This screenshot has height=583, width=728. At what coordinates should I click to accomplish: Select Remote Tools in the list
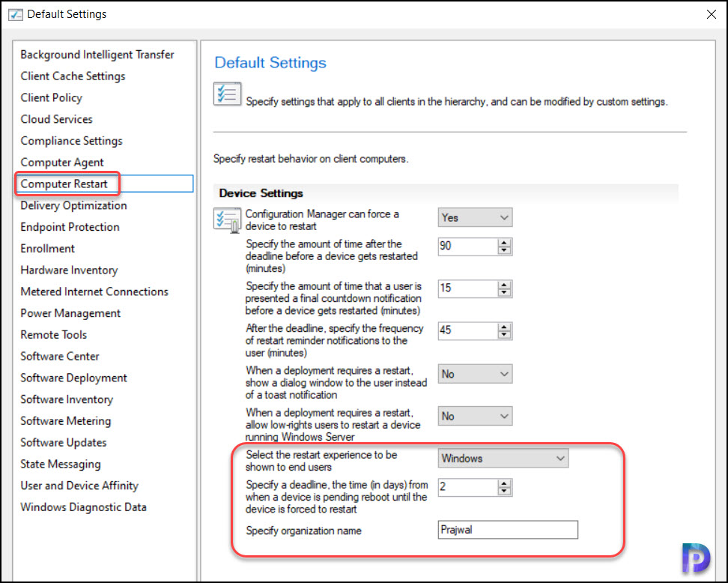53,335
